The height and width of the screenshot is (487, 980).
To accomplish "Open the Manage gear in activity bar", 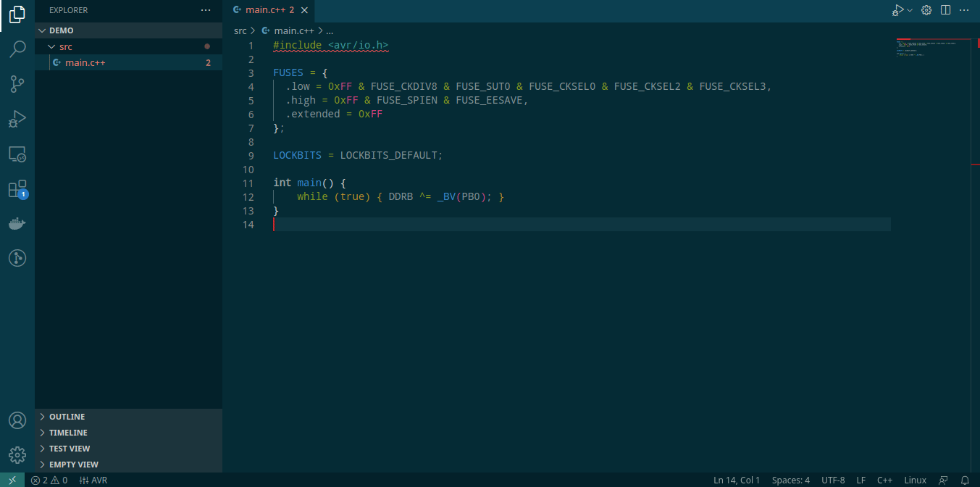I will coord(17,455).
